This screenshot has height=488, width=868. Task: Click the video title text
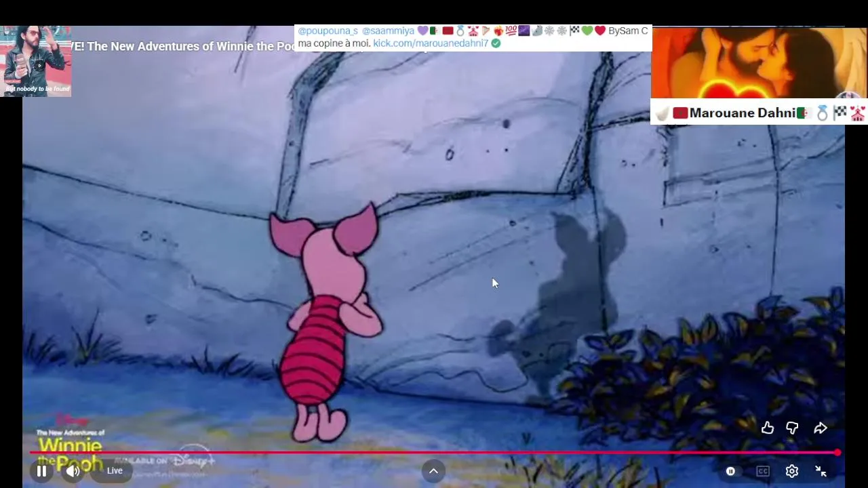[x=183, y=47]
